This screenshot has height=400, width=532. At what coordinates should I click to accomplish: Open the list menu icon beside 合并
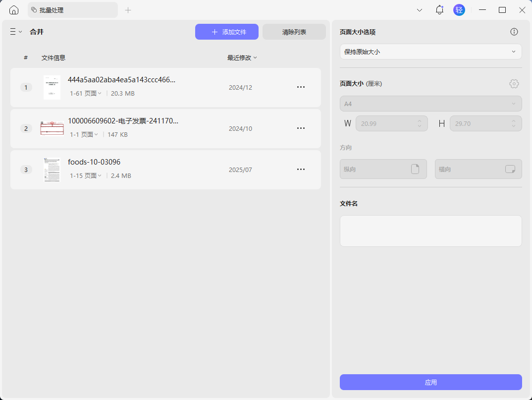point(16,32)
